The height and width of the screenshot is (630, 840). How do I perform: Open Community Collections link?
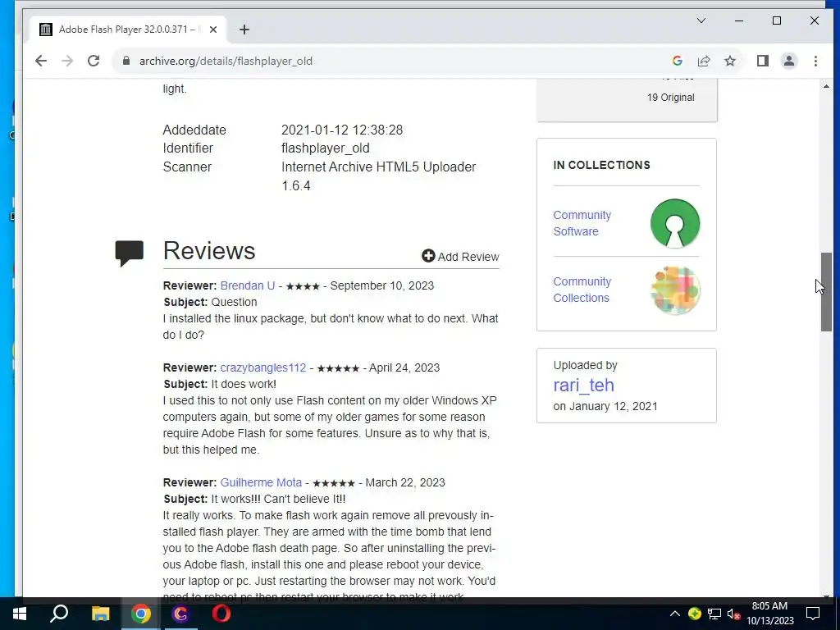582,290
